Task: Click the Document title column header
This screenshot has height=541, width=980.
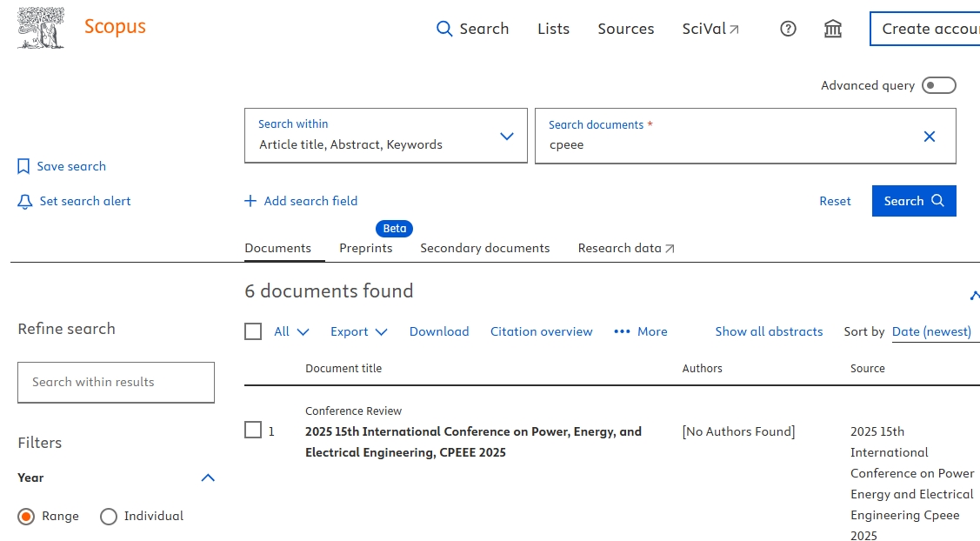Action: [343, 369]
